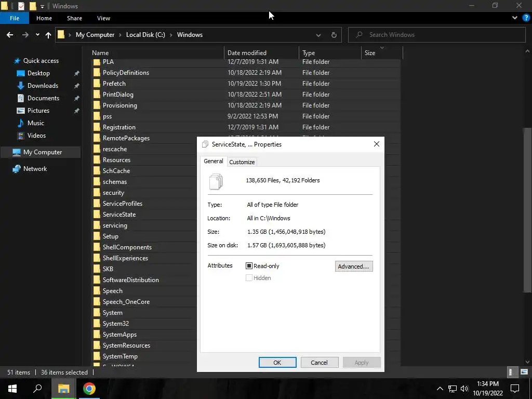The width and height of the screenshot is (532, 399).
Task: Click the pin icon beside Downloads
Action: 77,86
